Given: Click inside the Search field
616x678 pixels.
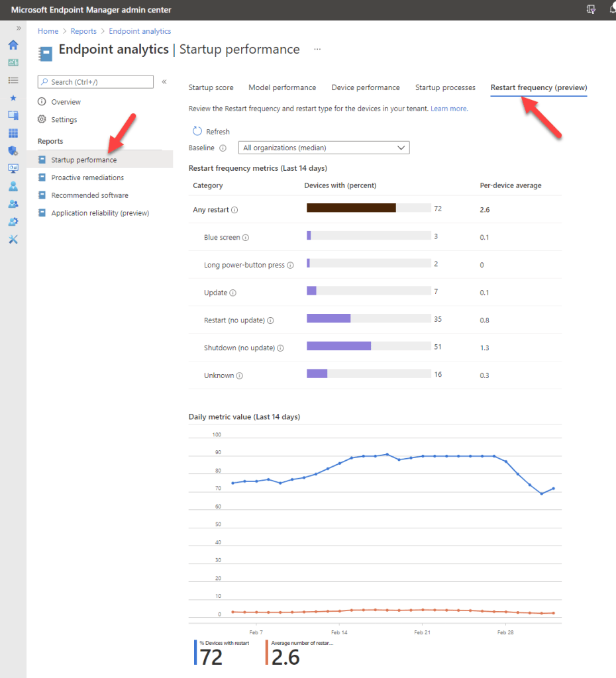Looking at the screenshot, I should click(x=96, y=81).
